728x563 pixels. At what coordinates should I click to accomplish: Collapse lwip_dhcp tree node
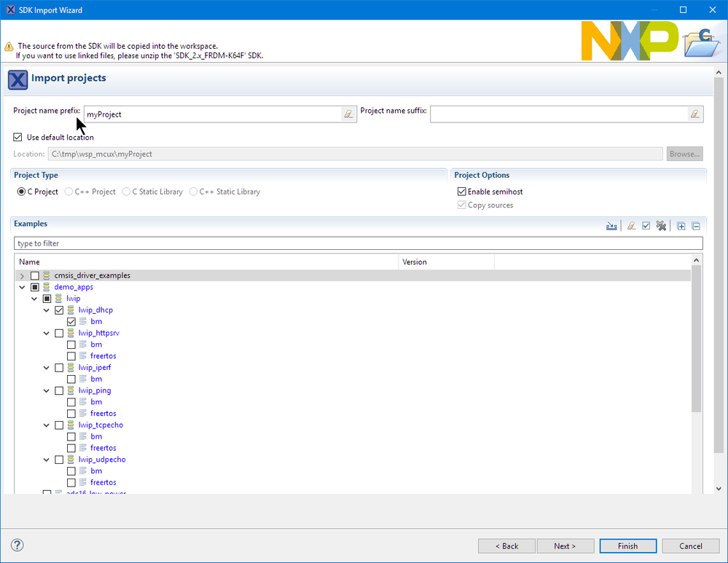pos(46,310)
